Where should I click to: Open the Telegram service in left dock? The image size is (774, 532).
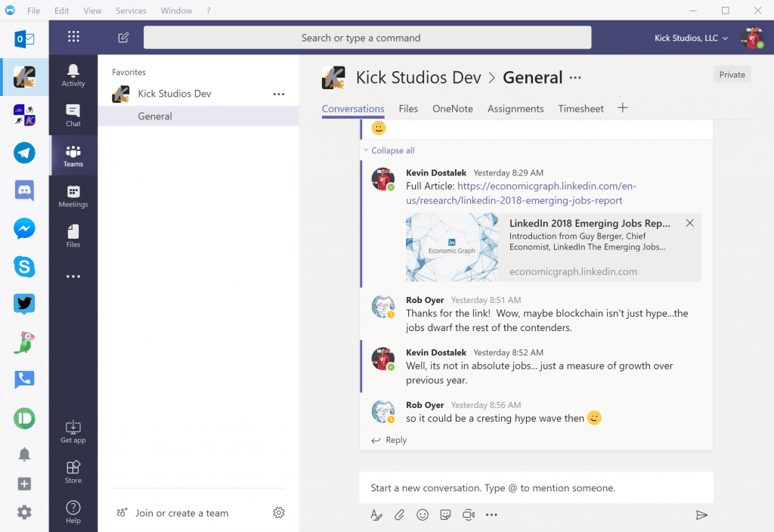pyautogui.click(x=24, y=153)
